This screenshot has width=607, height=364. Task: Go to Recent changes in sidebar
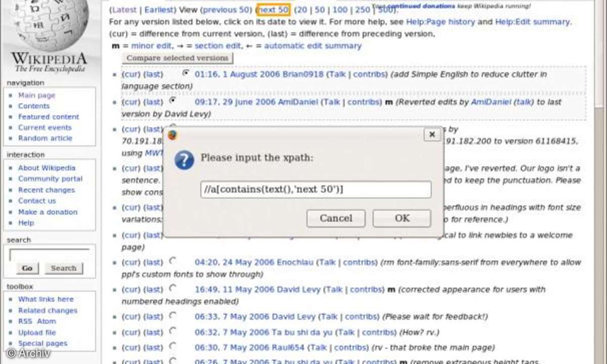[x=46, y=190]
